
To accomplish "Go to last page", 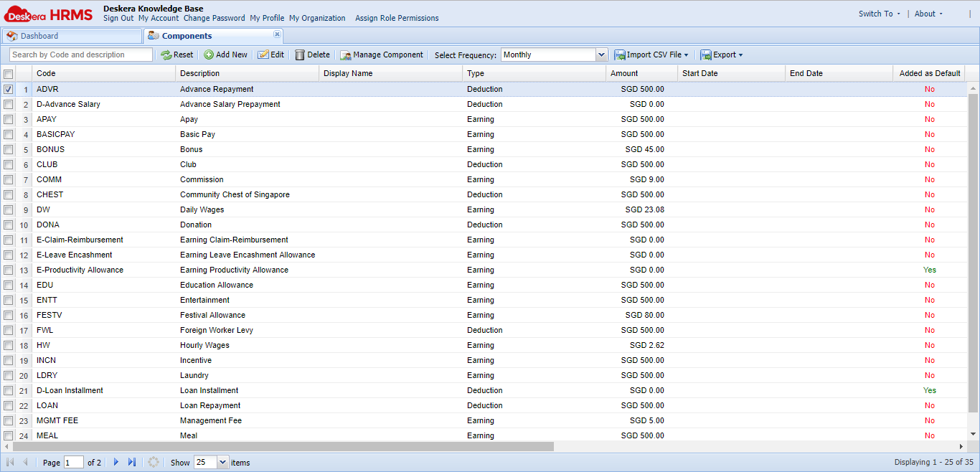I will click(x=132, y=462).
